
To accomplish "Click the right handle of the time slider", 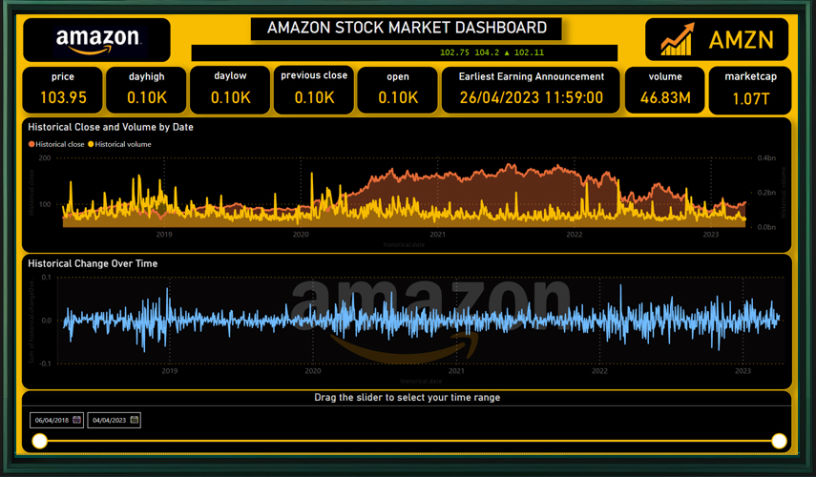I will click(x=779, y=441).
